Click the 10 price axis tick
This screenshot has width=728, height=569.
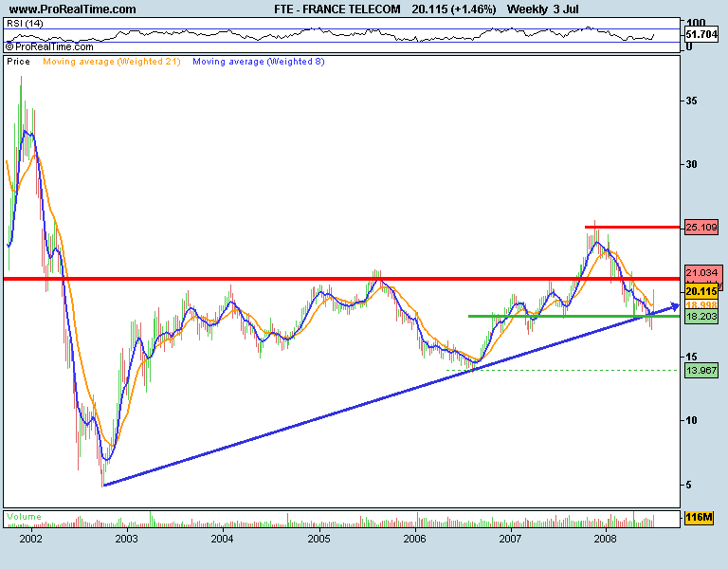click(691, 420)
